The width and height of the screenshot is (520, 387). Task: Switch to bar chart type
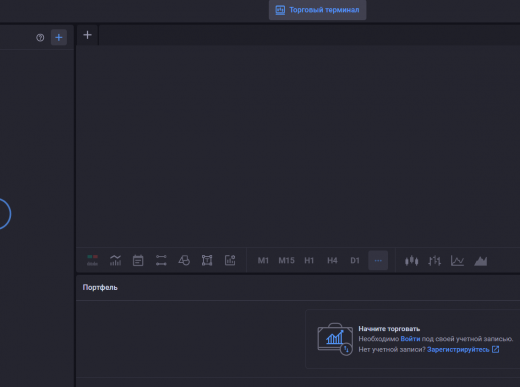pos(434,261)
